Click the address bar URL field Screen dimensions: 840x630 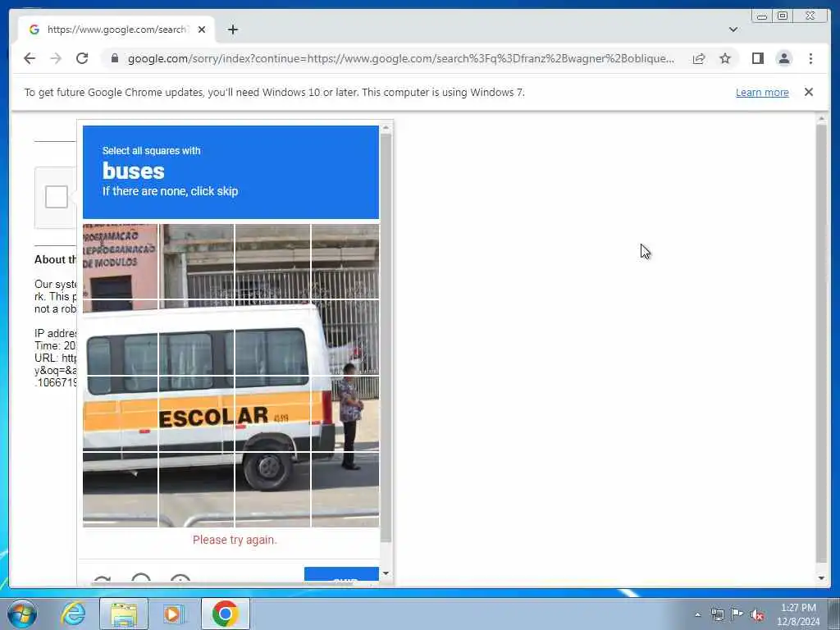[400, 58]
